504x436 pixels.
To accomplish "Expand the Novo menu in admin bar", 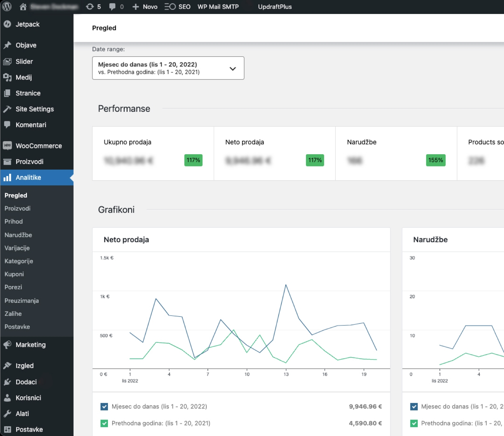I will coord(144,7).
